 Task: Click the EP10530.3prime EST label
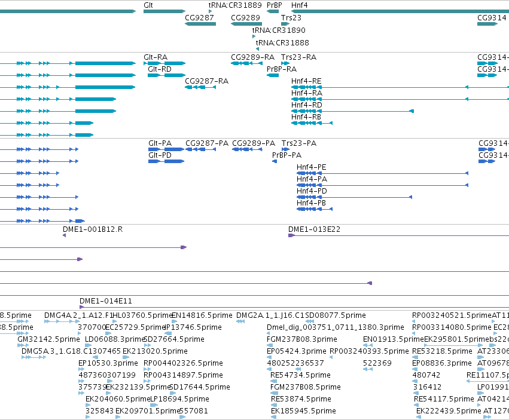coord(108,363)
